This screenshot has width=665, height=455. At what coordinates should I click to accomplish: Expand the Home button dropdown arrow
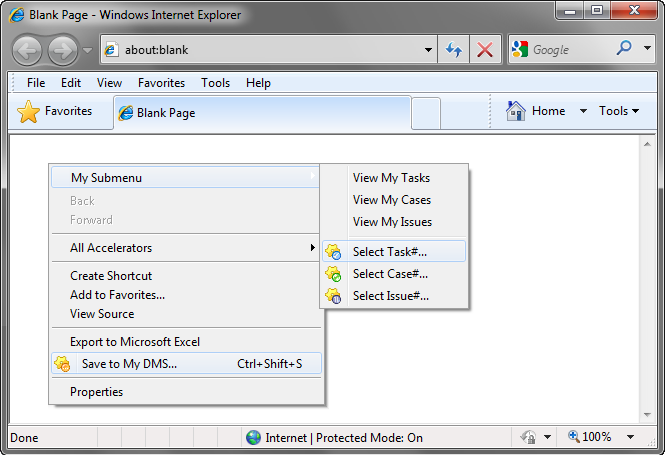point(583,111)
